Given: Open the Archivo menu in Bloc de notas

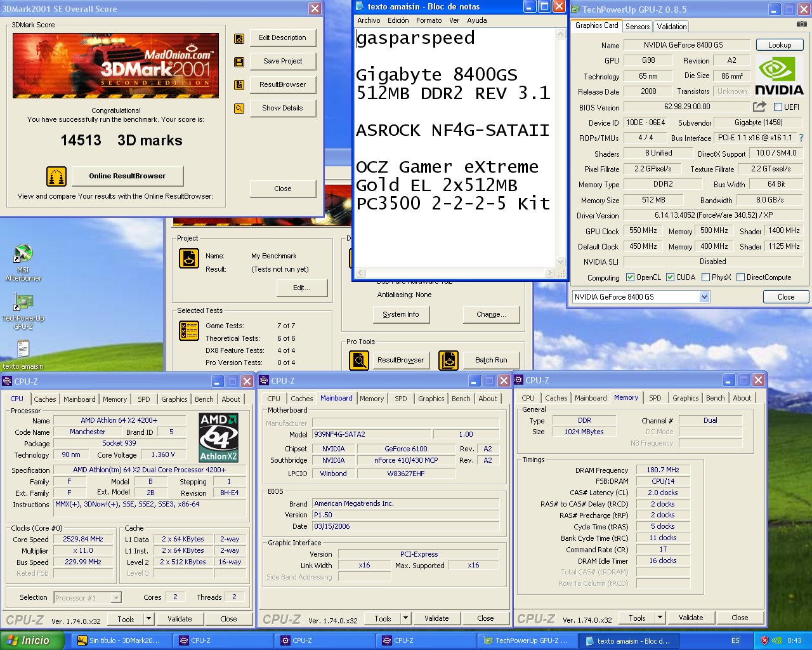Looking at the screenshot, I should click(x=369, y=20).
